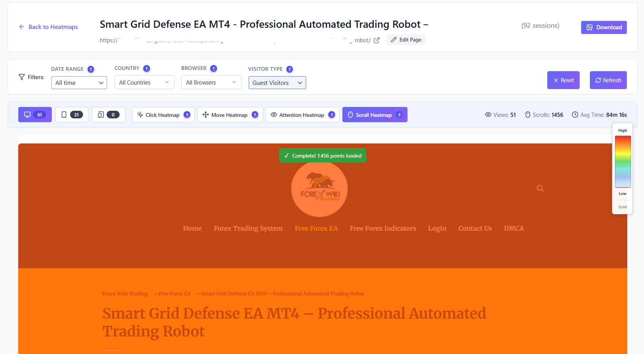Screen dimensions: 644x354
Task: Open the Home menu item
Action: click(x=192, y=228)
